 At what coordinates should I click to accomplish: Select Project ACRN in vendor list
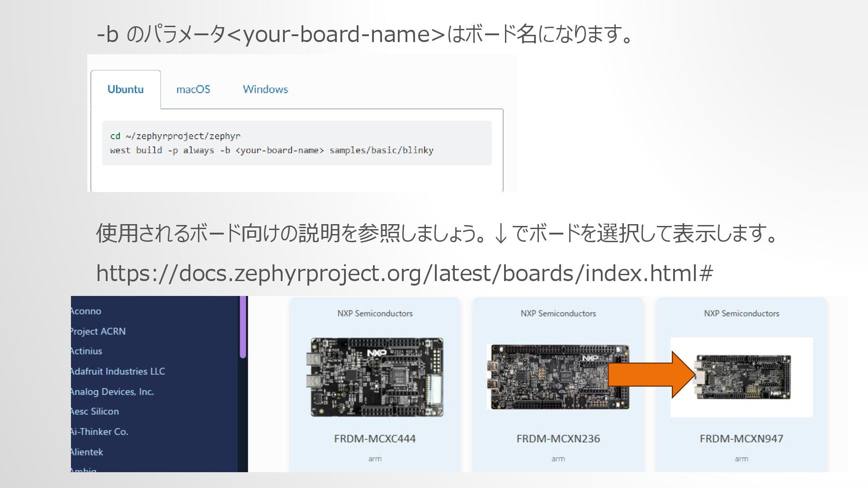(x=98, y=331)
